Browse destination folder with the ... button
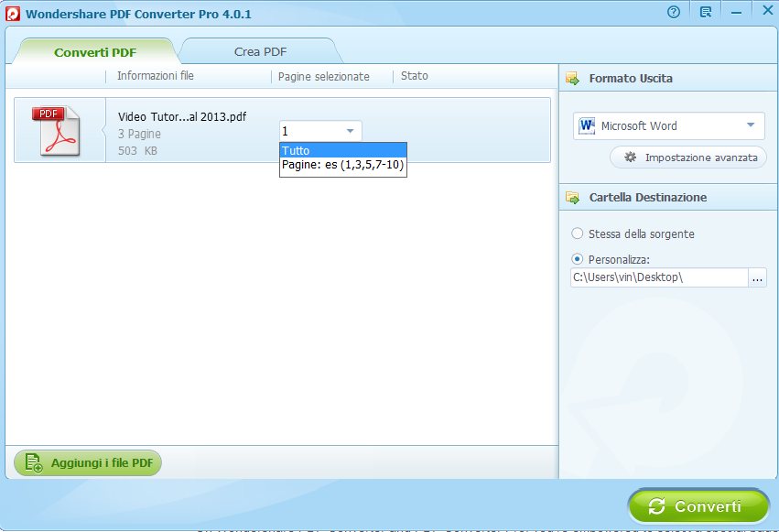This screenshot has width=779, height=532. (x=757, y=277)
